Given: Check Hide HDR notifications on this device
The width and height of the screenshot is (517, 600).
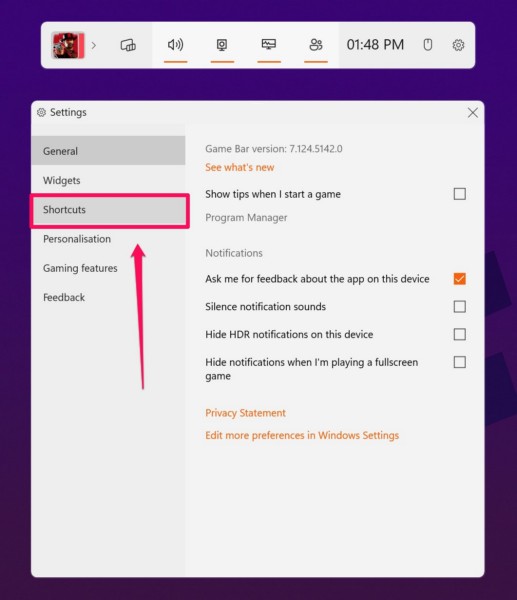Looking at the screenshot, I should [x=460, y=334].
